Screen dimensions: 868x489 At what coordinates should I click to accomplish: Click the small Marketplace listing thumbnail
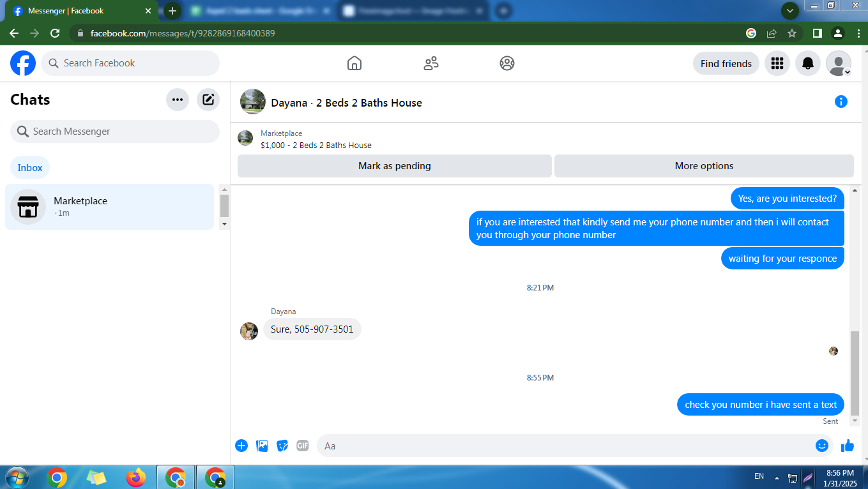pyautogui.click(x=245, y=138)
